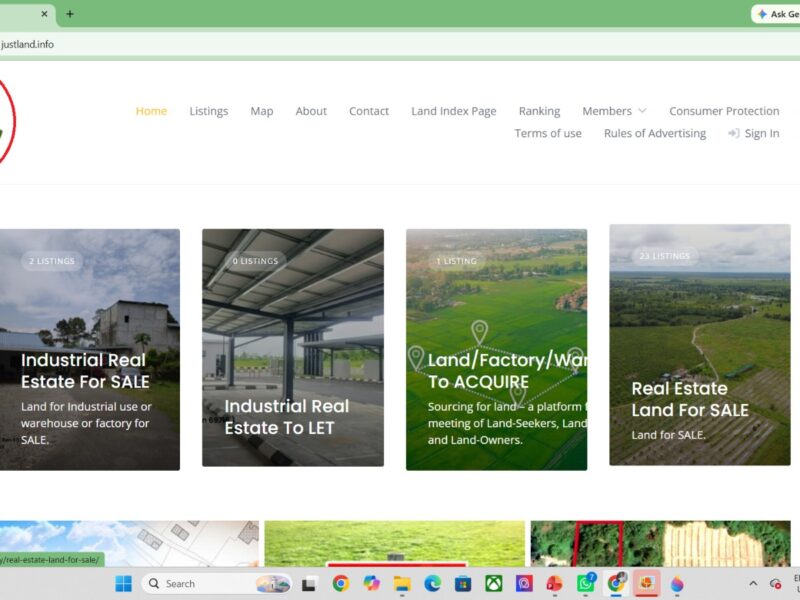The image size is (800, 600).
Task: Click the 'Land for SALE.' description text
Action: pyautogui.click(x=668, y=435)
